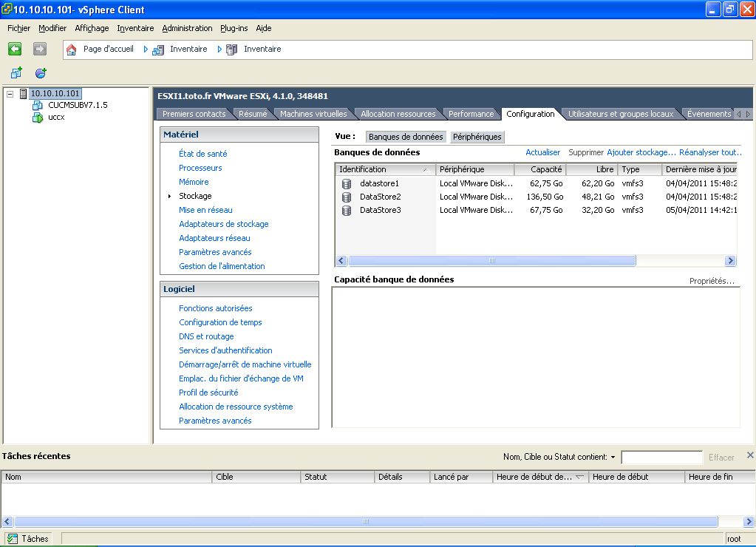The width and height of the screenshot is (756, 547).
Task: Click the CUCMSUBV7.1.5 virtual machine icon
Action: click(x=38, y=105)
